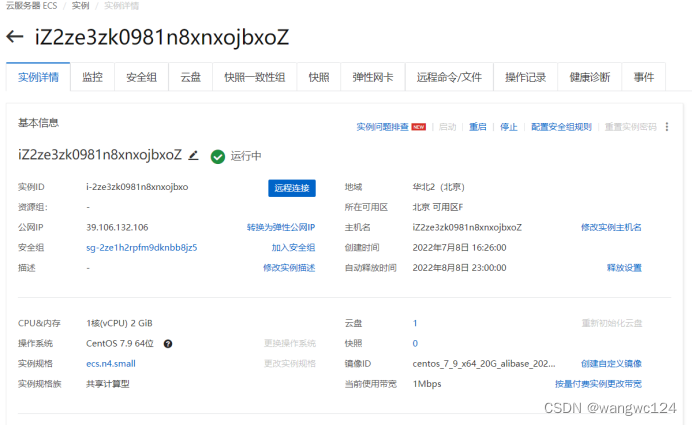
Task: Open the 快照 tab
Action: (319, 77)
